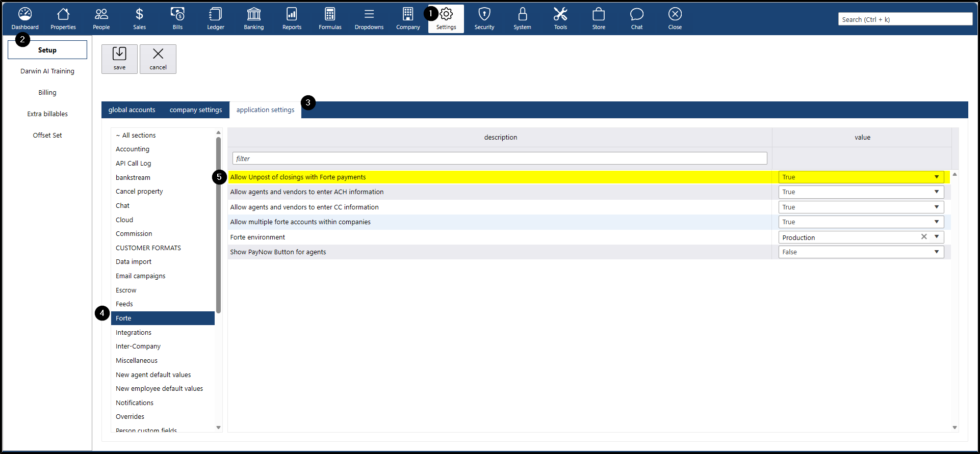
Task: Expand the Forte environment dropdown
Action: tap(937, 237)
